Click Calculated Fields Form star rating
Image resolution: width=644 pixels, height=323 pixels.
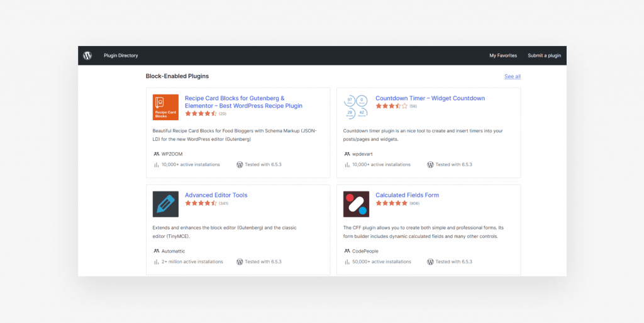coord(391,203)
